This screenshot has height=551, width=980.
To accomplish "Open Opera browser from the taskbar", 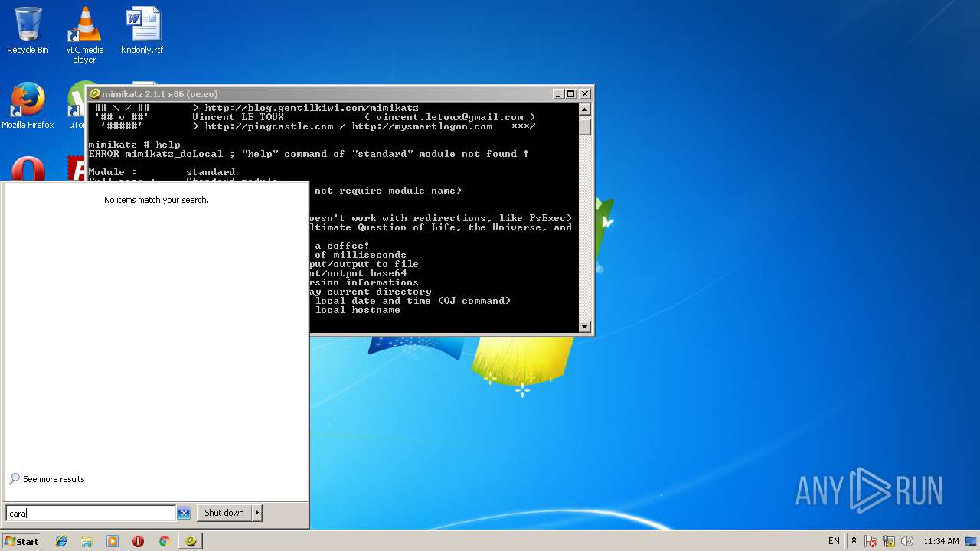I will click(x=138, y=541).
